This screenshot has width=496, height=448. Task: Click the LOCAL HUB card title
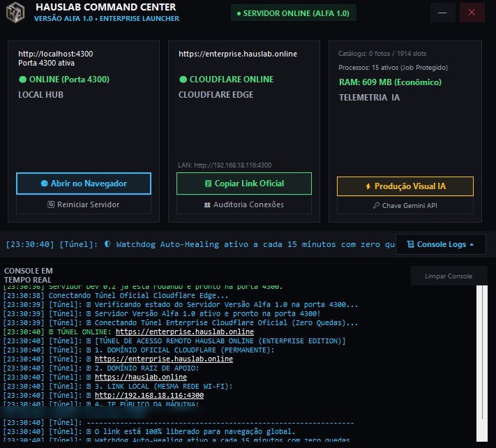click(x=40, y=95)
